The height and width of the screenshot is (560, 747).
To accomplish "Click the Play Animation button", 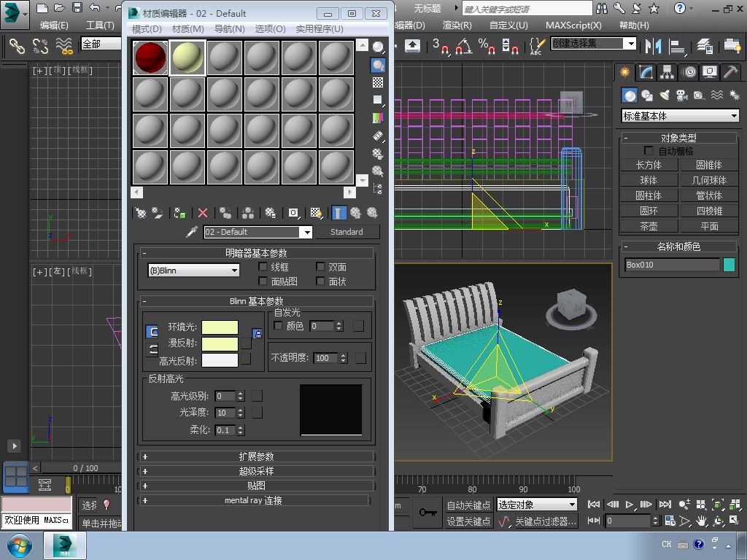I will point(630,505).
